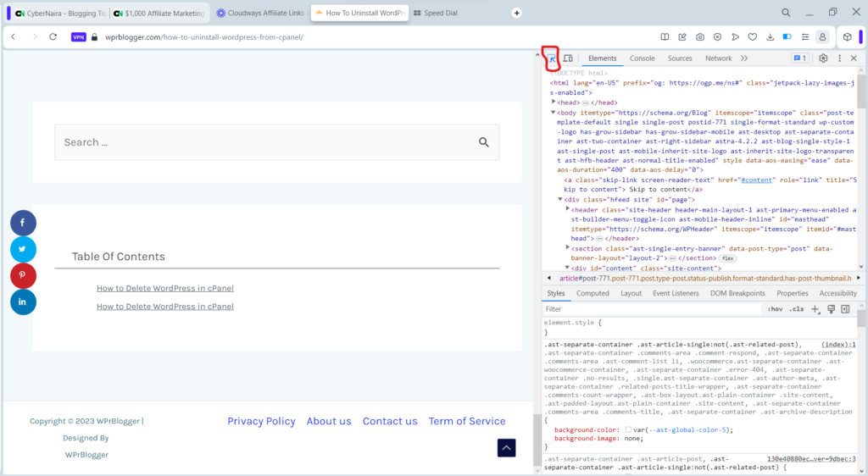
Task: Click the Filter styles input field
Action: tap(644, 309)
